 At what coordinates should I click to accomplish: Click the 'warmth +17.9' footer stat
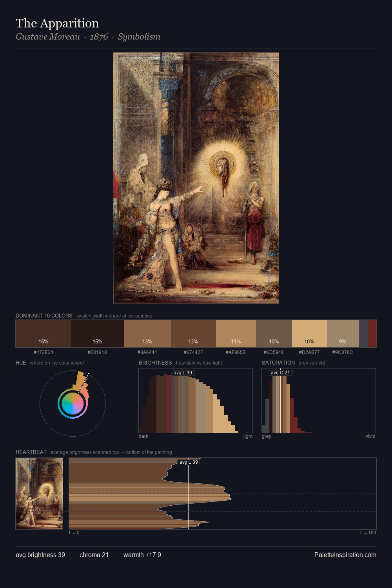pos(142,555)
